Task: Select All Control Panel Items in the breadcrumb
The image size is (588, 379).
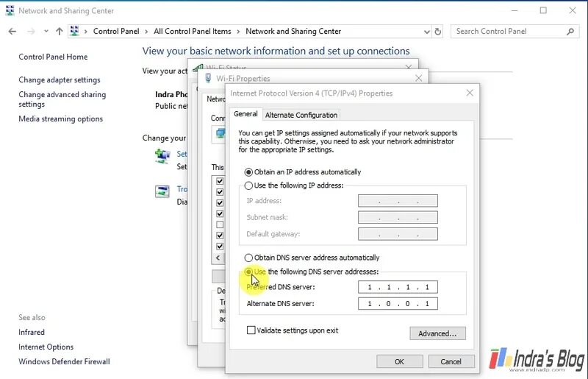Action: point(193,32)
